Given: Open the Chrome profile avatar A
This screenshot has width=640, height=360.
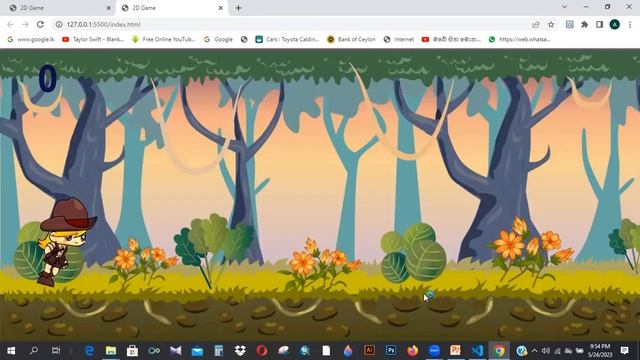Looking at the screenshot, I should click(615, 24).
